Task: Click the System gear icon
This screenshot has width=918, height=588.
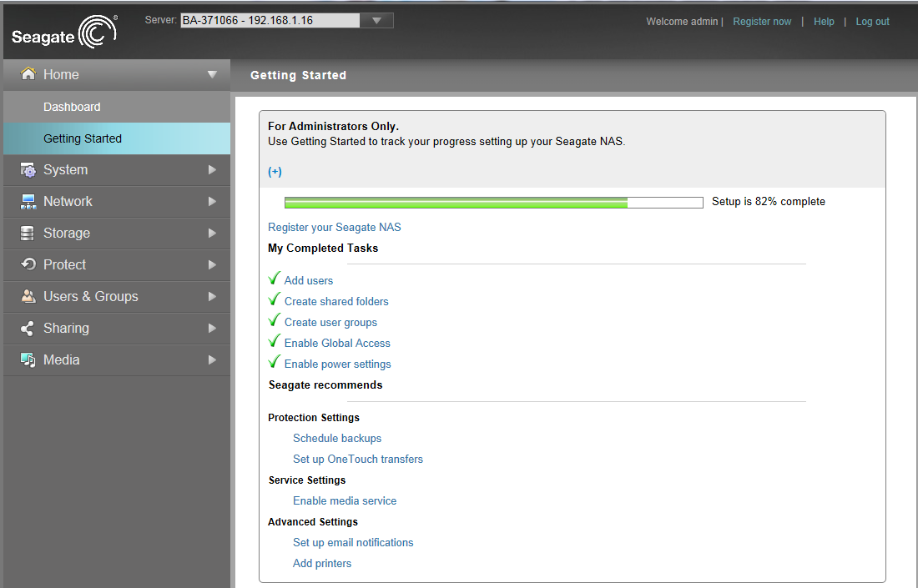Action: click(x=28, y=169)
